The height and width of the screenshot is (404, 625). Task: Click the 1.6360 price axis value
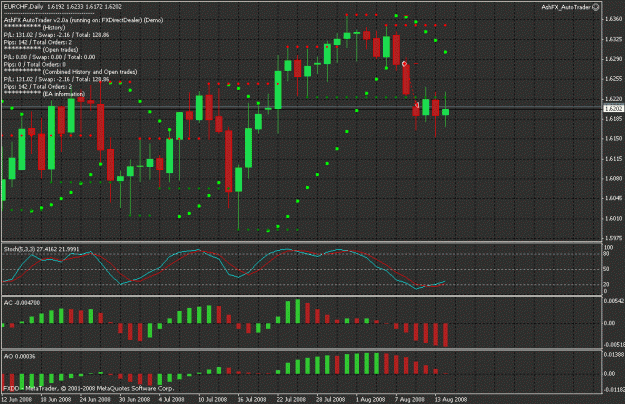(613, 19)
